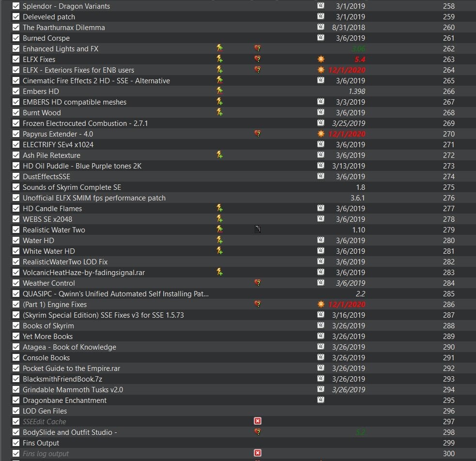This screenshot has height=461, width=476.
Task: Click conflict icon for Water HD
Action: click(219, 240)
